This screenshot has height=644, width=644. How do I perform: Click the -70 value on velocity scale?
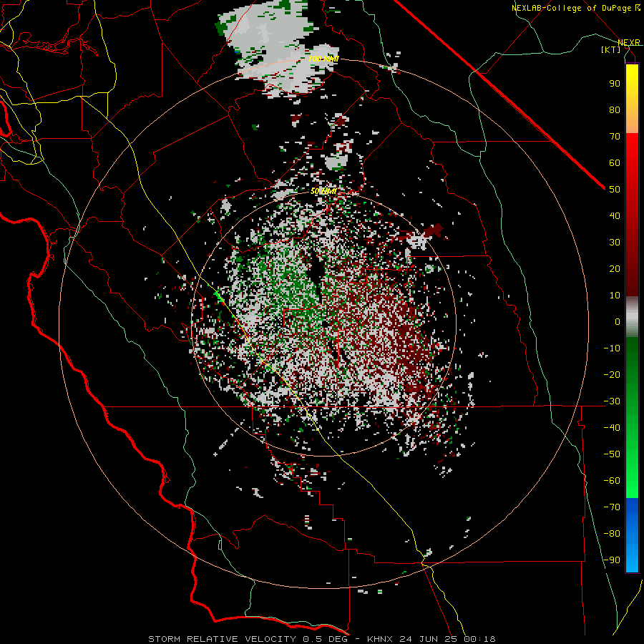612,507
